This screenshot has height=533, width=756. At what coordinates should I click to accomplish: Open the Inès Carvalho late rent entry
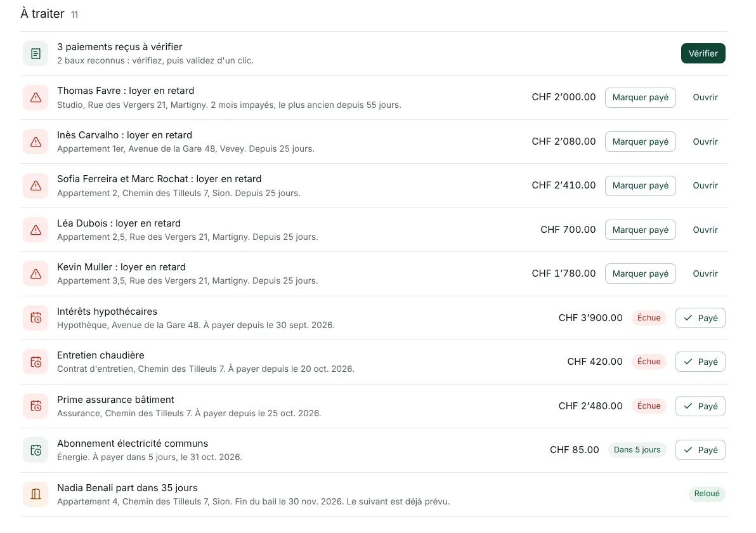pyautogui.click(x=705, y=141)
